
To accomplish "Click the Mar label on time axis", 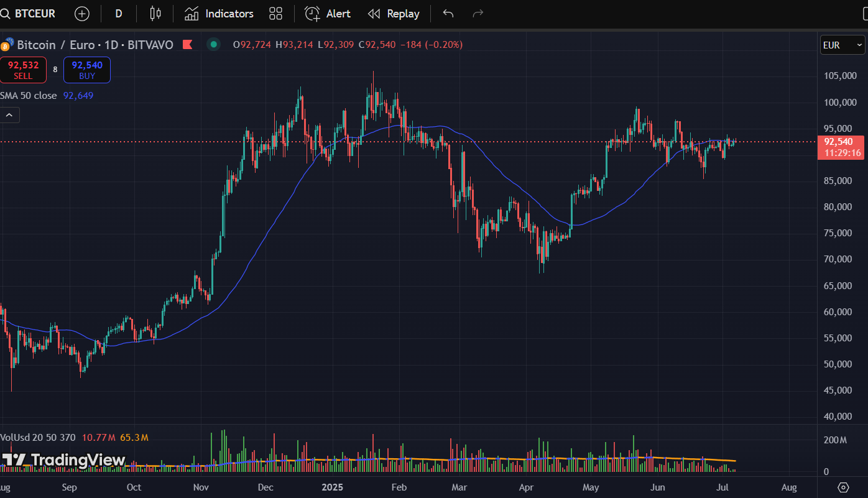I will point(459,487).
